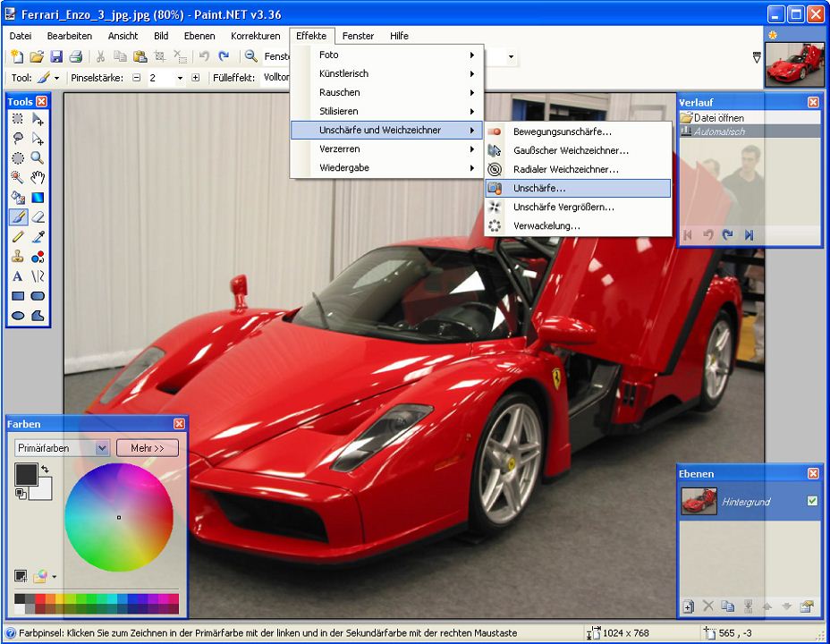Expand the Rauschen submenu
The height and width of the screenshot is (644, 830).
(x=387, y=92)
